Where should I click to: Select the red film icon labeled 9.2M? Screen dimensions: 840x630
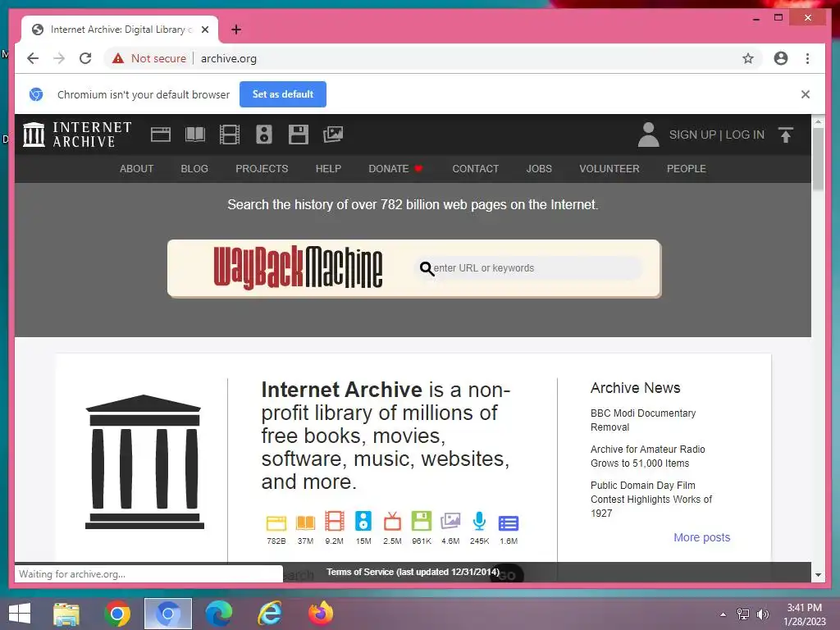[335, 521]
